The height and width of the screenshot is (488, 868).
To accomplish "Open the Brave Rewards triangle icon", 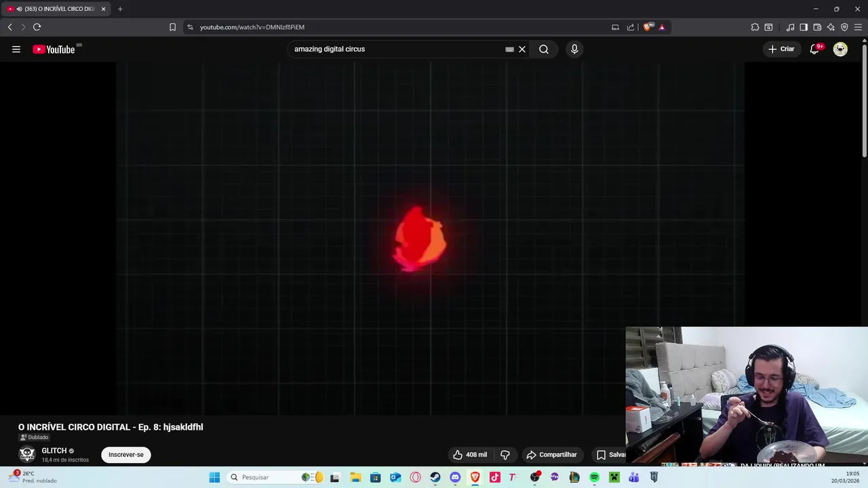I will pos(662,27).
